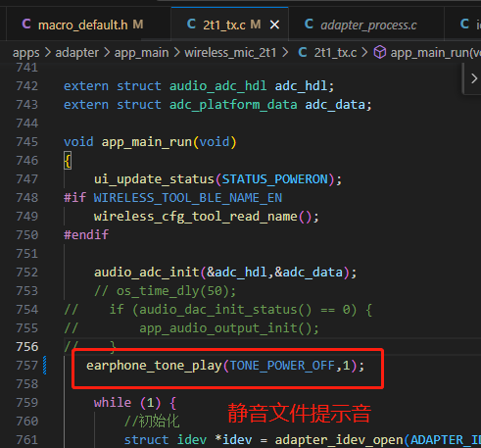481x448 pixels.
Task: Close the 2t1_tx.c tab
Action: pos(275,25)
